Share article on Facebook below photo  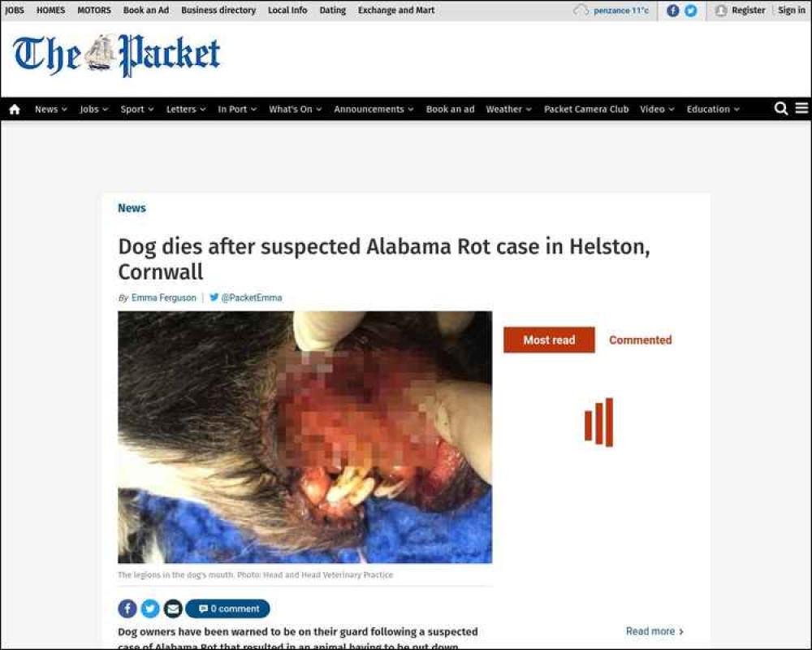(x=127, y=609)
